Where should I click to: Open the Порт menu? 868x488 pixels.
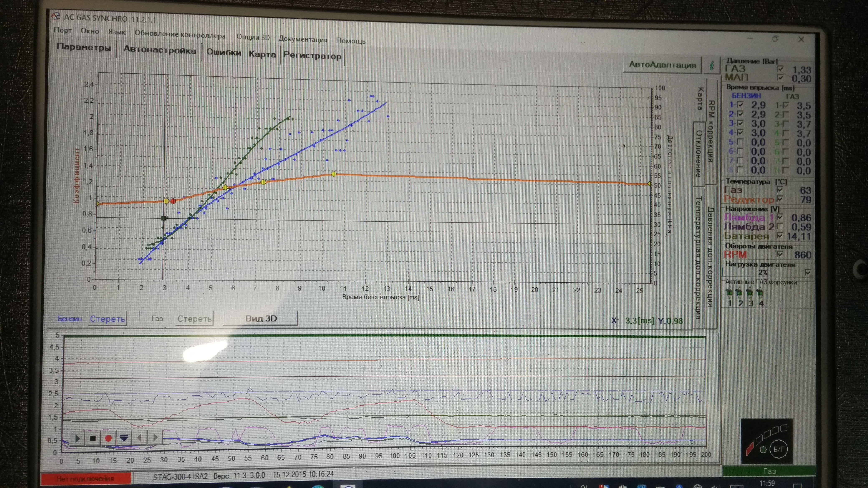pos(63,30)
